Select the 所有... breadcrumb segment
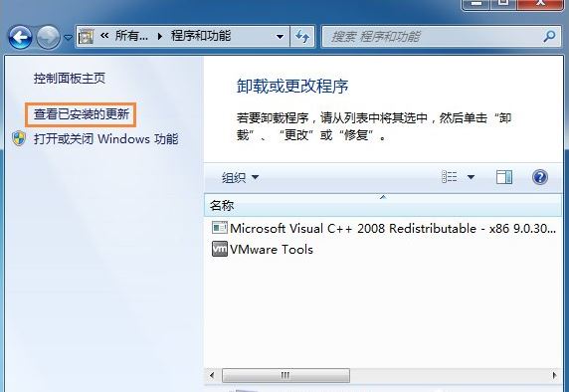 (x=131, y=36)
